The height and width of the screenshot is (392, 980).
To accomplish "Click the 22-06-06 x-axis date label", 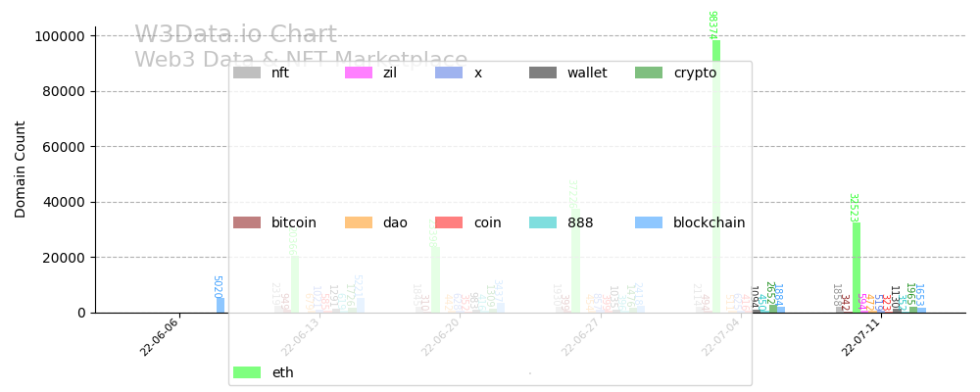I will 160,337.
